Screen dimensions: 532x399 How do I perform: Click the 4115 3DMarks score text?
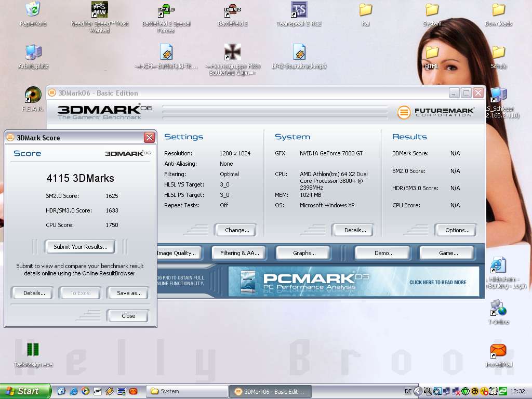(80, 178)
